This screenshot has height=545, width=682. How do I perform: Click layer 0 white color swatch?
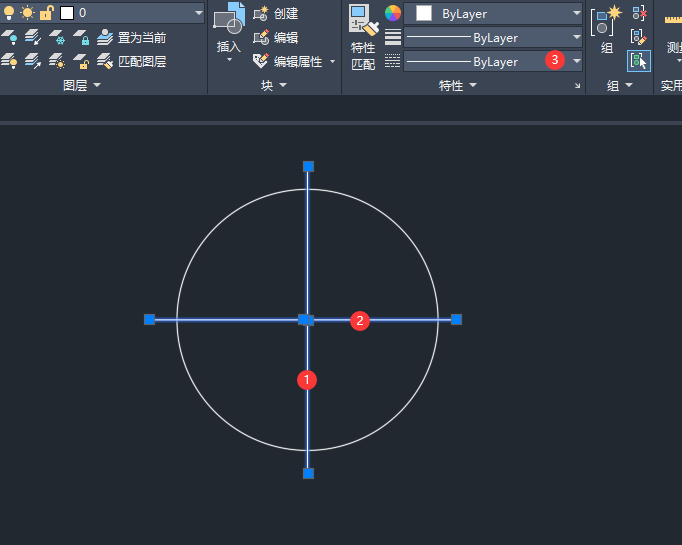pyautogui.click(x=67, y=13)
